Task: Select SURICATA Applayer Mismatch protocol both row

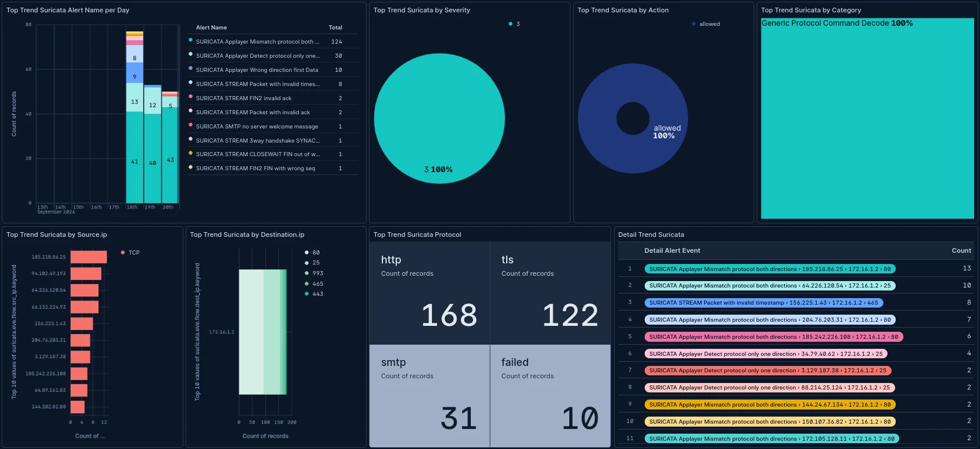Action: coord(273,42)
